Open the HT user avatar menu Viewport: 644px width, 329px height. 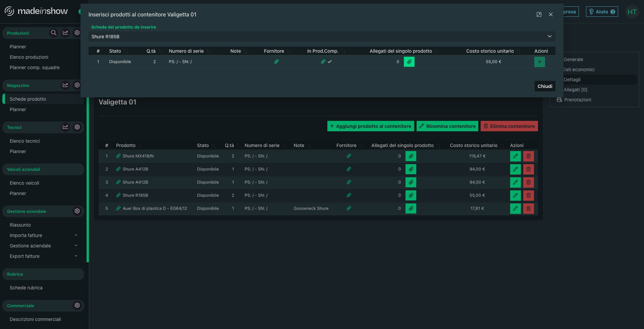632,12
